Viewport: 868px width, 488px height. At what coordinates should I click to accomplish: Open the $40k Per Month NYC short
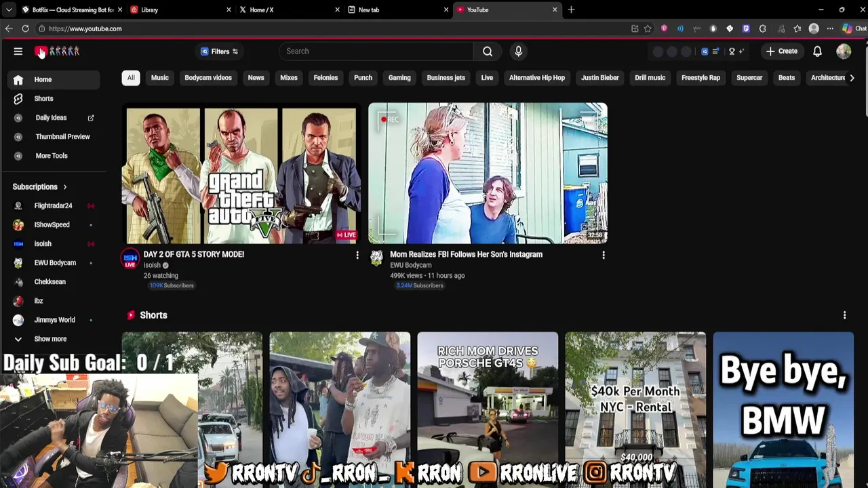coord(635,410)
